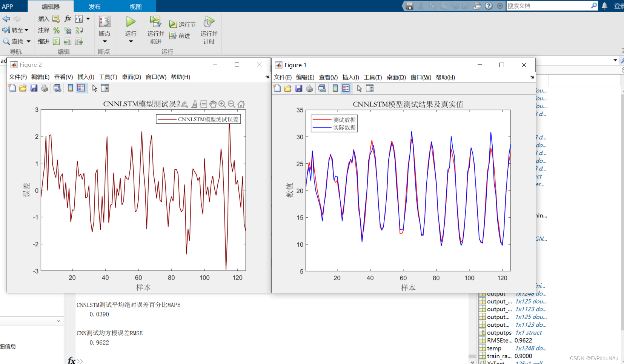The height and width of the screenshot is (364, 624).
Task: Expand the Find dropdown arrow
Action: (x=28, y=41)
